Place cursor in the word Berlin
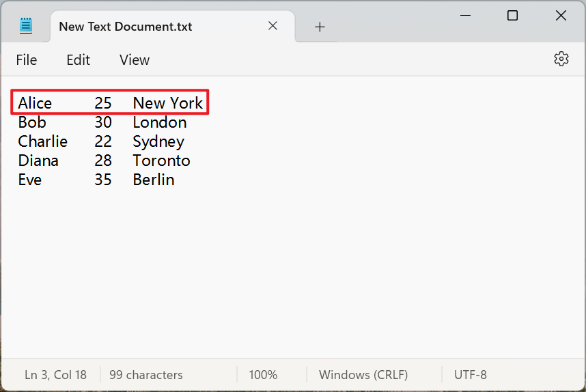 pyautogui.click(x=154, y=180)
